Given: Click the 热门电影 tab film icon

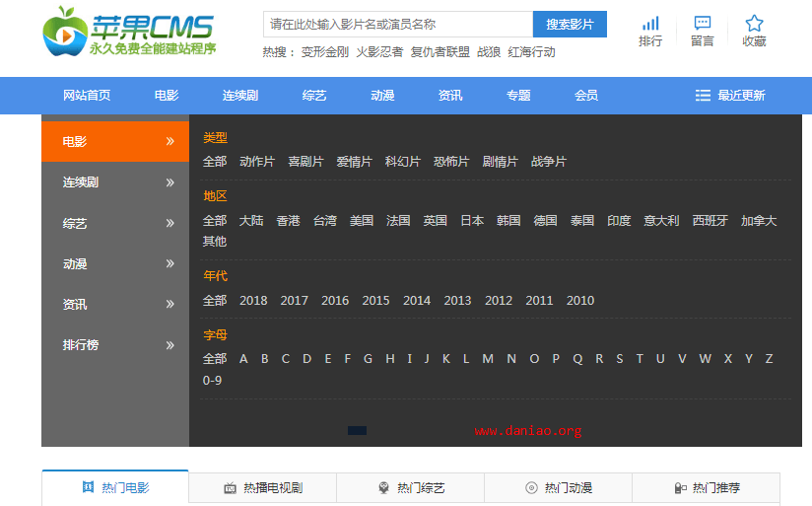Looking at the screenshot, I should (87, 487).
